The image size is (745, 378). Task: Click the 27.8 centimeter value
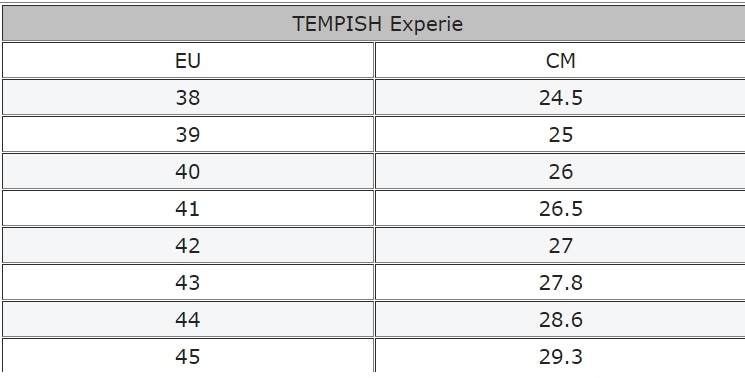pos(561,283)
